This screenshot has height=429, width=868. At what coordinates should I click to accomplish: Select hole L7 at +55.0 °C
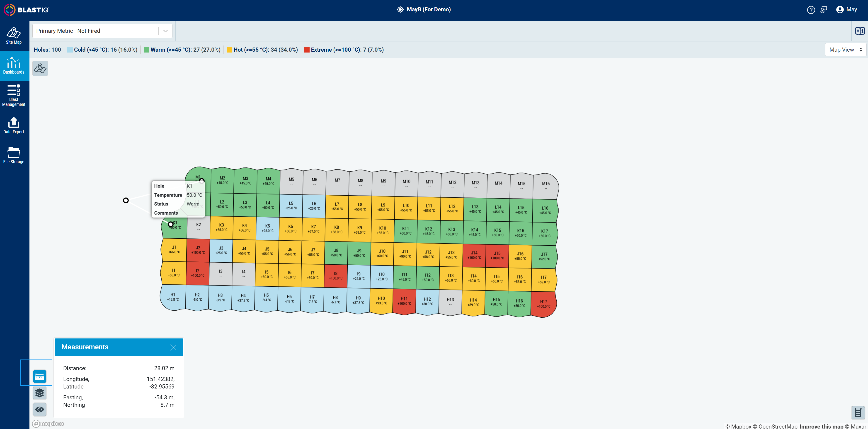click(x=337, y=207)
